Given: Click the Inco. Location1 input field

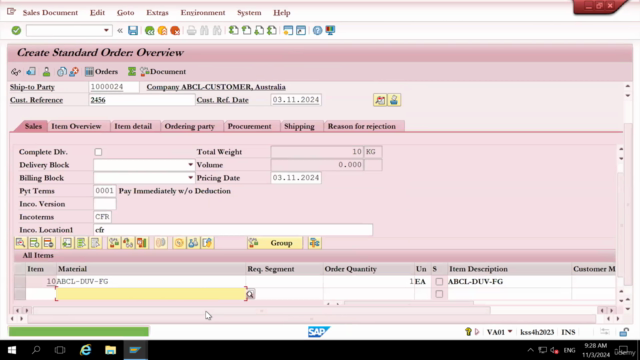Looking at the screenshot, I should click(233, 230).
